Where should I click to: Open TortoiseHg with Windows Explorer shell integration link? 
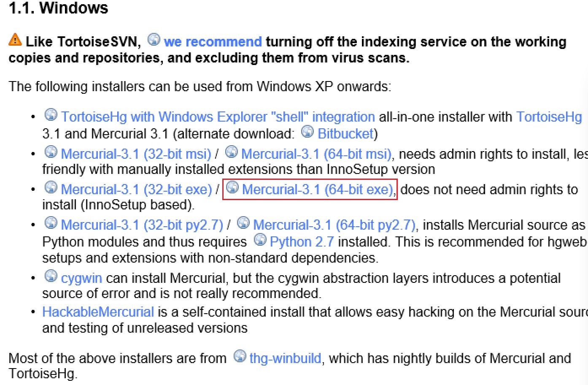click(x=218, y=117)
